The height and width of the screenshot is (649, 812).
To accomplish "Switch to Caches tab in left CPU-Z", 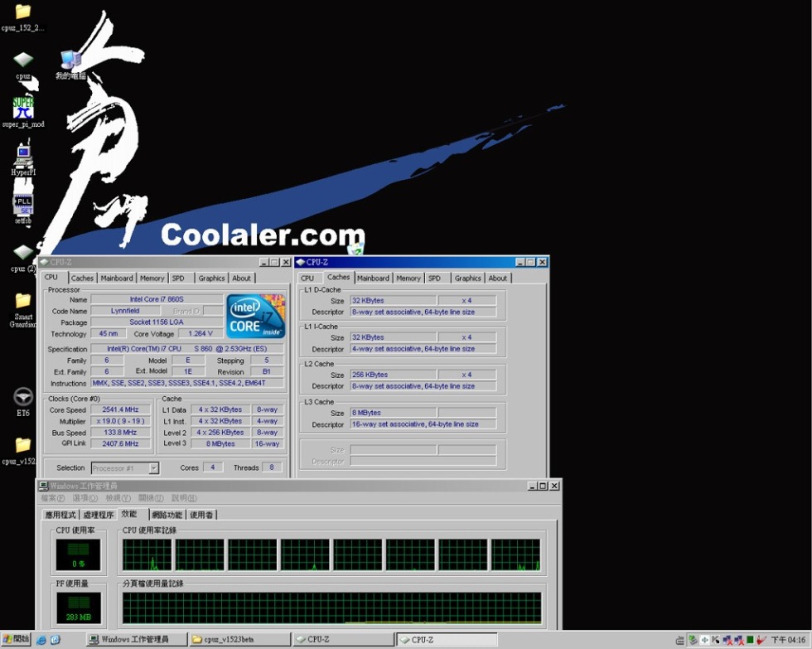I will tap(82, 278).
